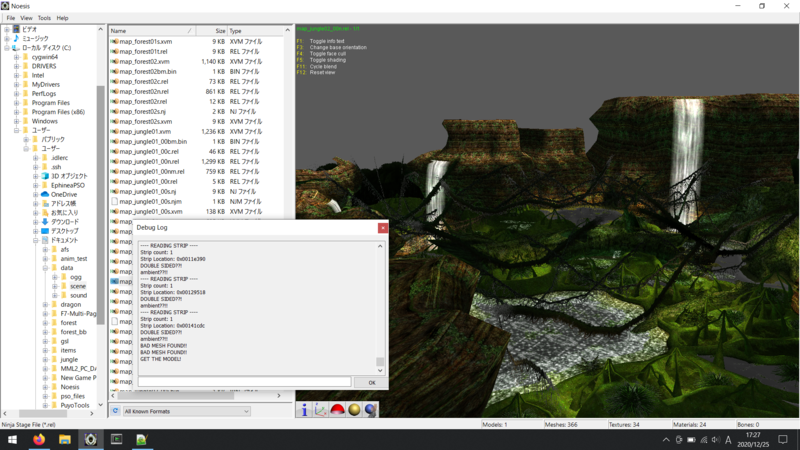The height and width of the screenshot is (450, 800).
Task: Open the File menu
Action: click(x=11, y=18)
